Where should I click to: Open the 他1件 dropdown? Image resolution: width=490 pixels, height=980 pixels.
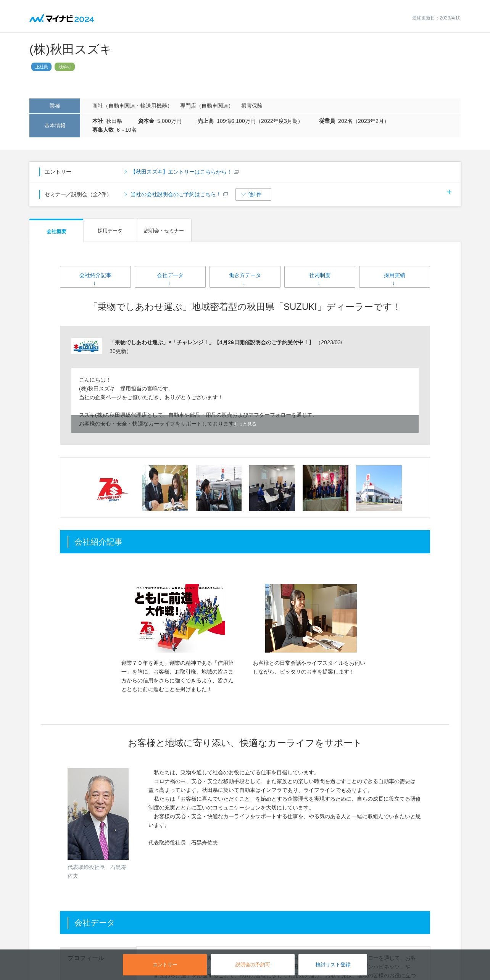253,194
